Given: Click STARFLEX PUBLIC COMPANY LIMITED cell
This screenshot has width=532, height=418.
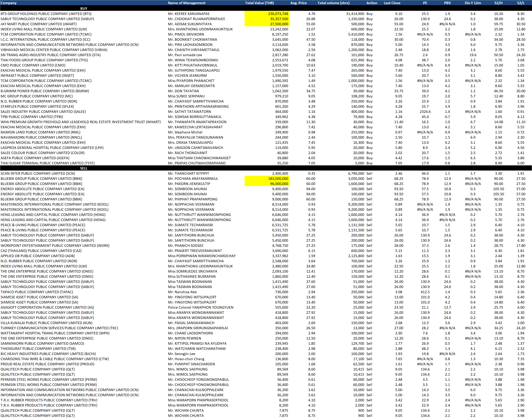Looking at the screenshot, I should tap(37, 107).
